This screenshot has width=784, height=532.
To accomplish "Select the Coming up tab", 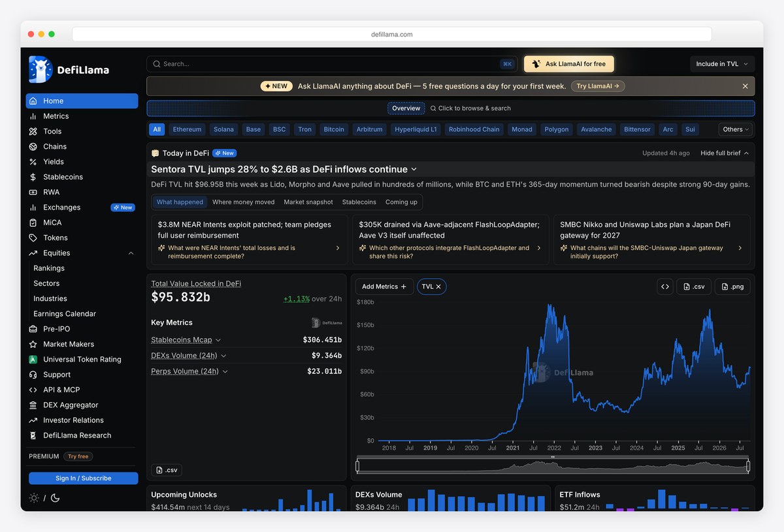I will tap(401, 202).
